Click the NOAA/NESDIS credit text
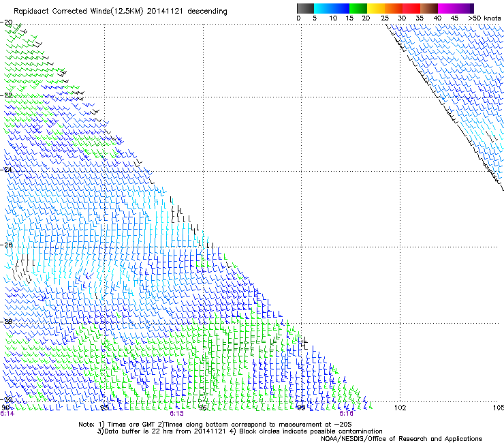Screen dimensions: 504x443 [401, 439]
